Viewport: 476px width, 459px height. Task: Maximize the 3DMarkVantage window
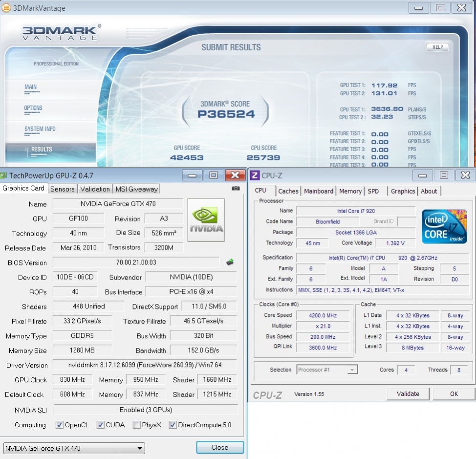pos(440,8)
